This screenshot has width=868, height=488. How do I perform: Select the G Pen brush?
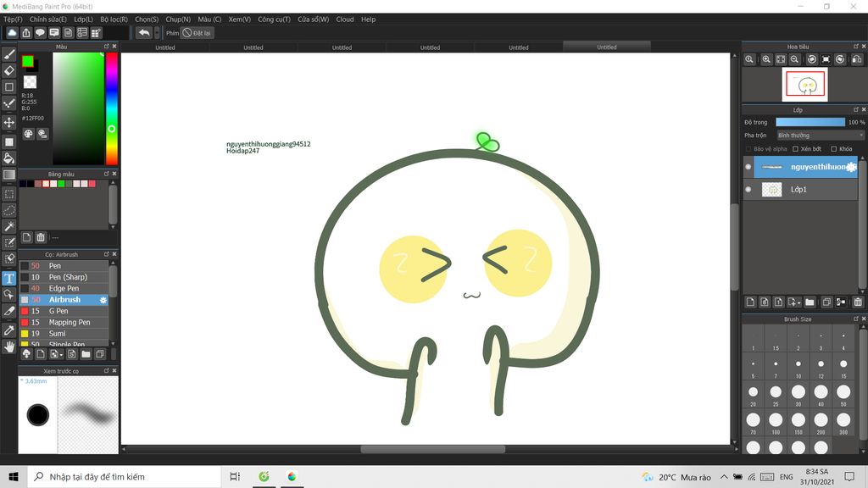coord(64,312)
